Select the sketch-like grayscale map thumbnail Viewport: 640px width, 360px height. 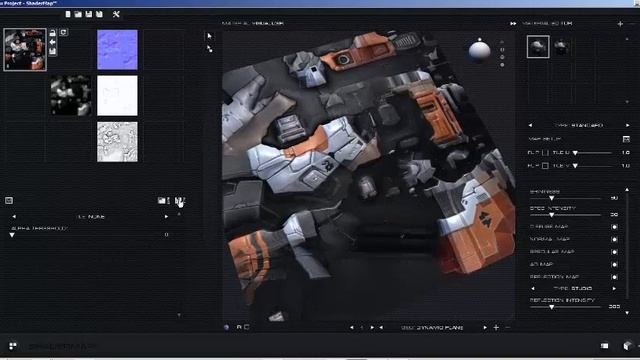[x=117, y=142]
